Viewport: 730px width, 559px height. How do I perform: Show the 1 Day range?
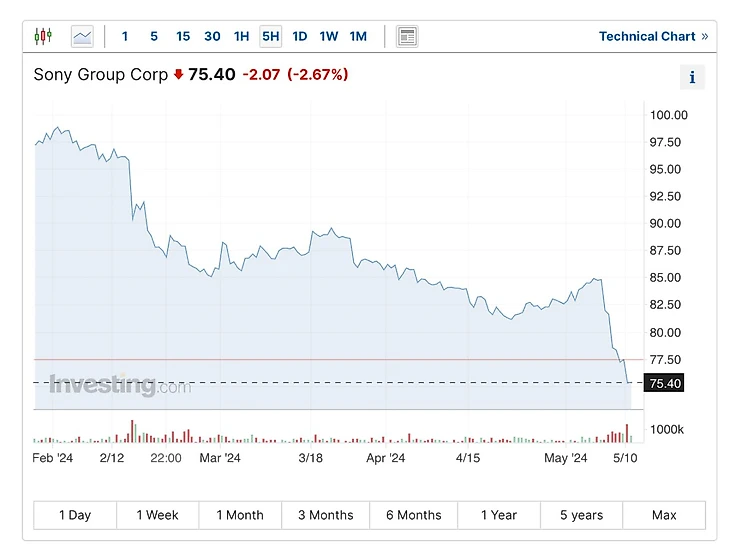coord(75,515)
